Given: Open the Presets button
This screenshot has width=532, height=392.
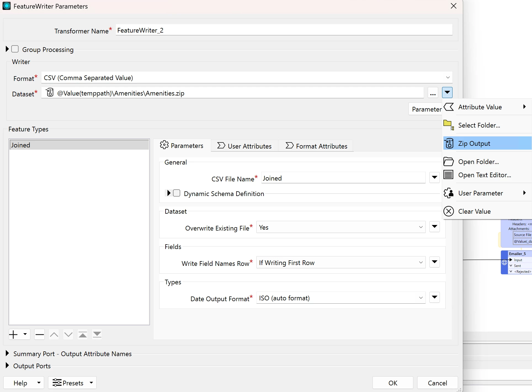Looking at the screenshot, I should 72,383.
